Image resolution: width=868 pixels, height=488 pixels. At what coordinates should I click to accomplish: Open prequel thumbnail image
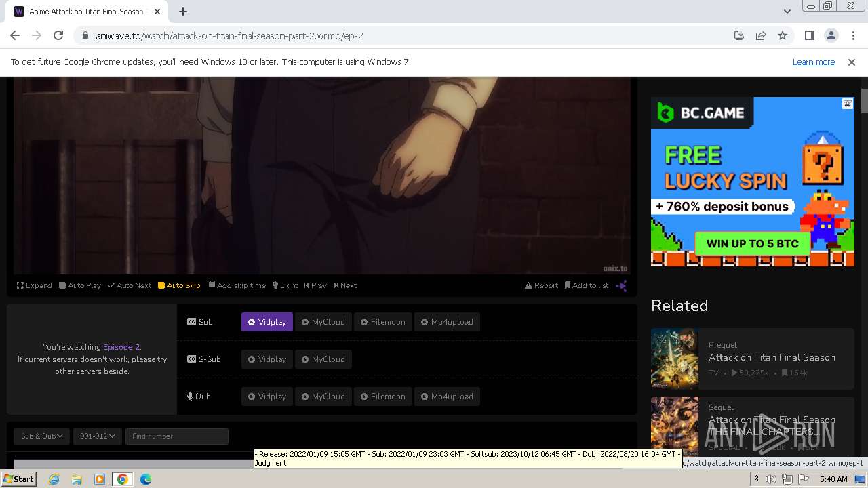(x=675, y=358)
